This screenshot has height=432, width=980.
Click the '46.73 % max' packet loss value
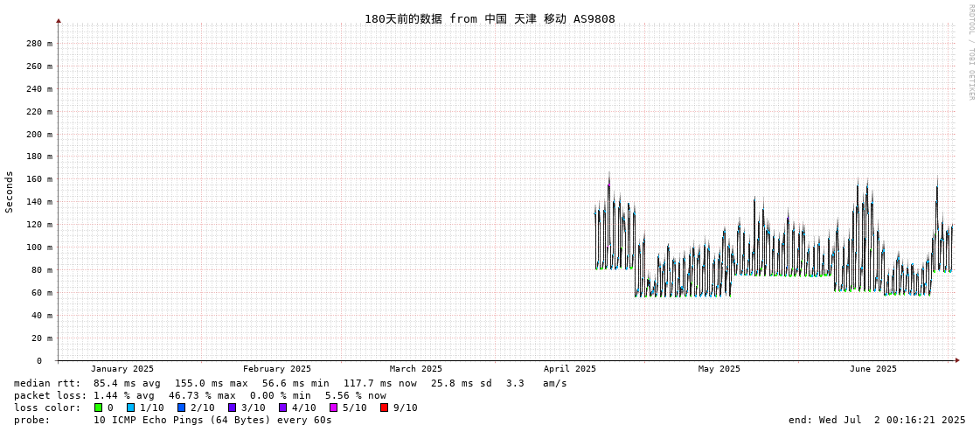(x=203, y=396)
